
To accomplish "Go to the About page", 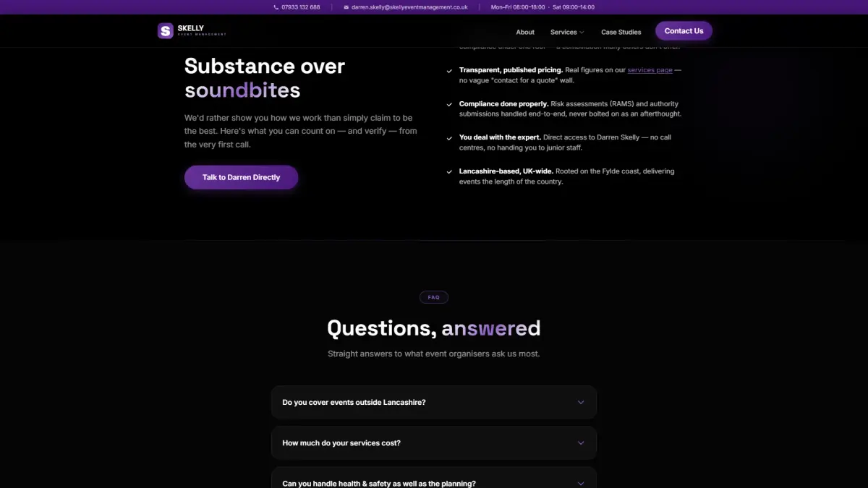I will pos(525,32).
